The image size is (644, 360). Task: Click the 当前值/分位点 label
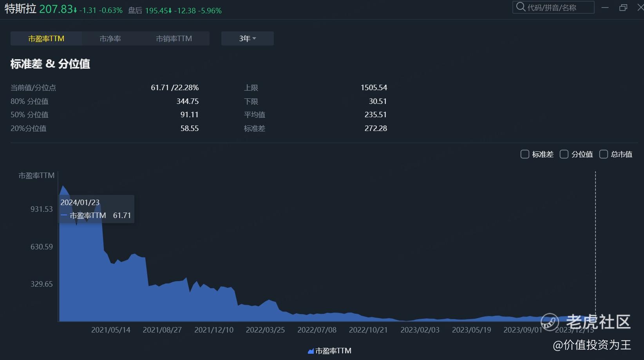33,87
